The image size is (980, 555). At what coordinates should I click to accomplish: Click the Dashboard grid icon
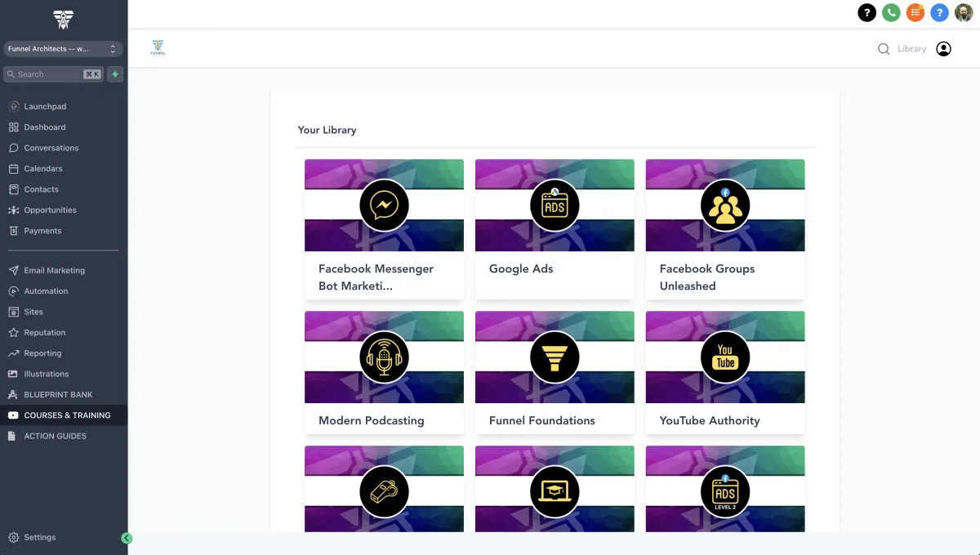pyautogui.click(x=13, y=127)
